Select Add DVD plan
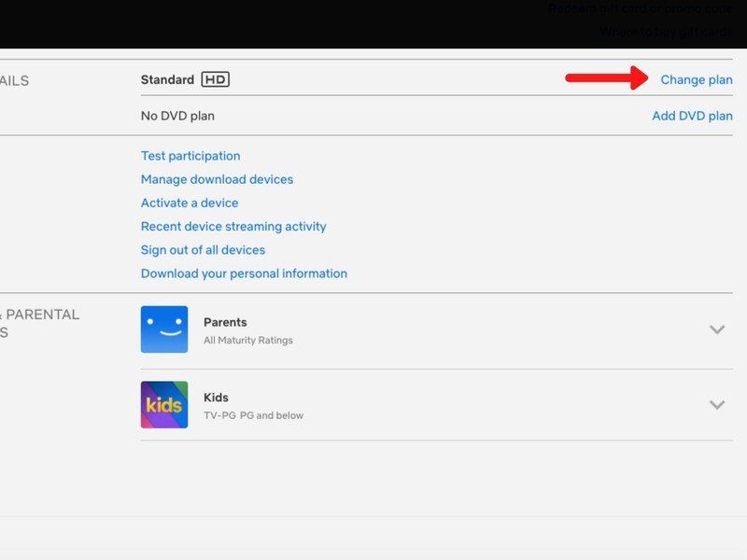Screen dimensions: 747x560 tap(692, 116)
